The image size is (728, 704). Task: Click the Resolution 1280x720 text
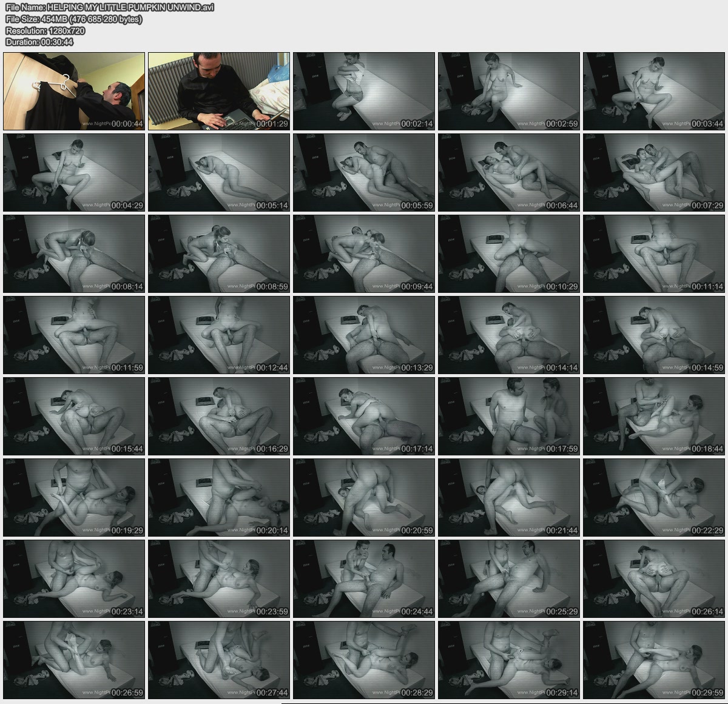pos(45,30)
